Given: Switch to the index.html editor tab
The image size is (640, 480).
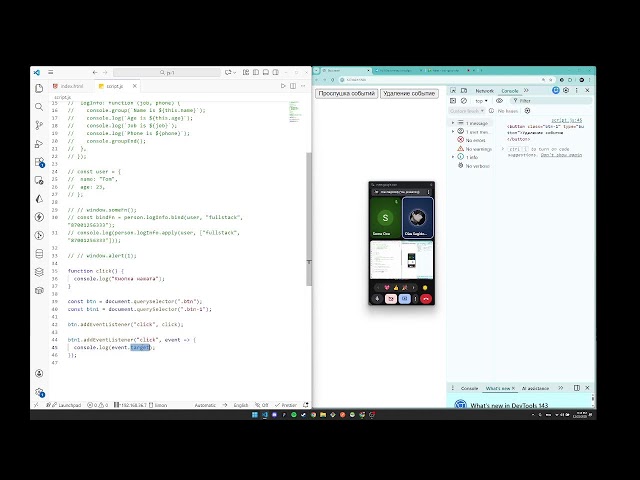Looking at the screenshot, I should tap(72, 86).
